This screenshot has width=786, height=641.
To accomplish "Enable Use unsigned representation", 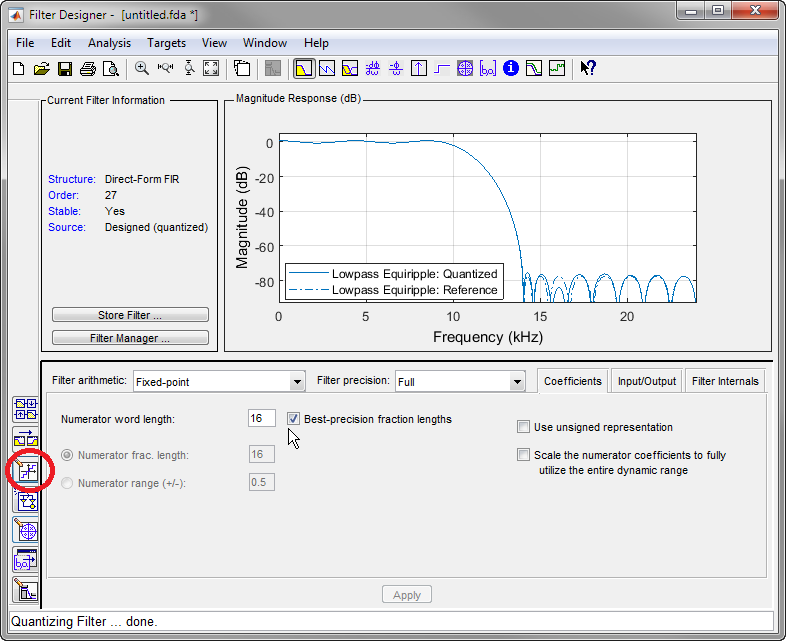I will tap(523, 427).
